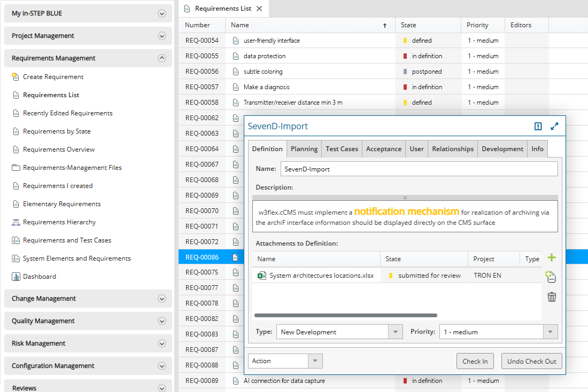
Task: Click the Requirements Hierarchy icon in sidebar
Action: 16,222
